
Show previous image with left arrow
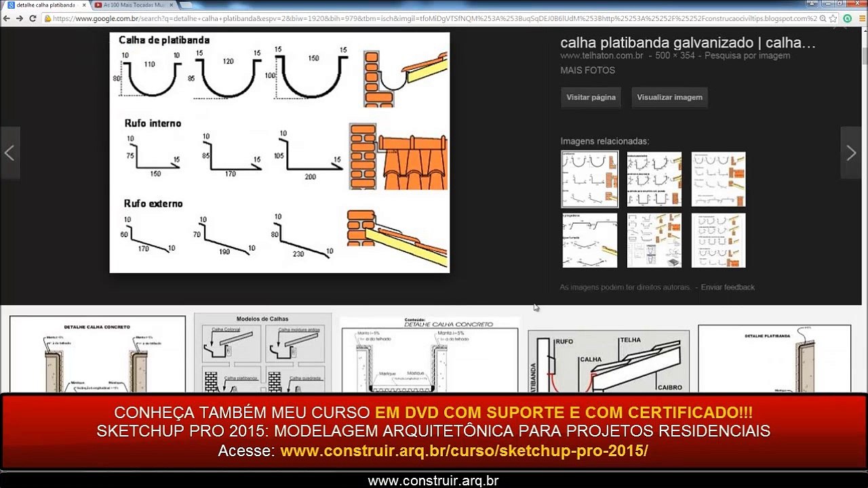click(9, 152)
